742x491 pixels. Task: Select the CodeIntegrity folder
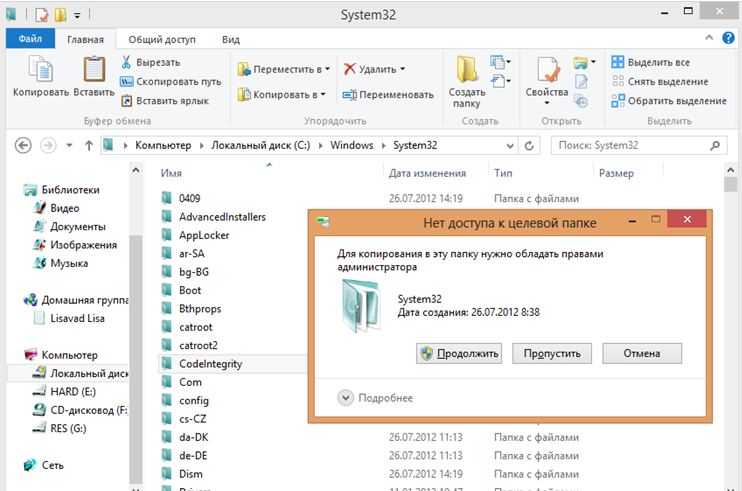click(202, 364)
